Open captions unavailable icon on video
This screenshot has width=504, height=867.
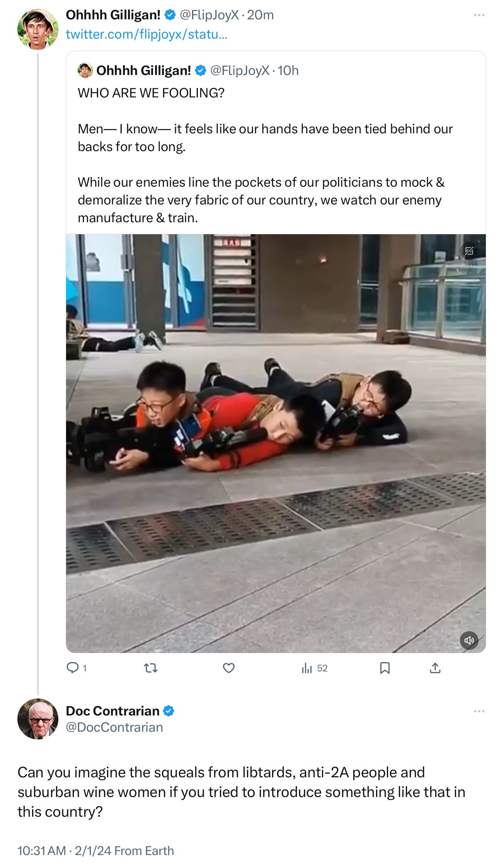pyautogui.click(x=469, y=251)
